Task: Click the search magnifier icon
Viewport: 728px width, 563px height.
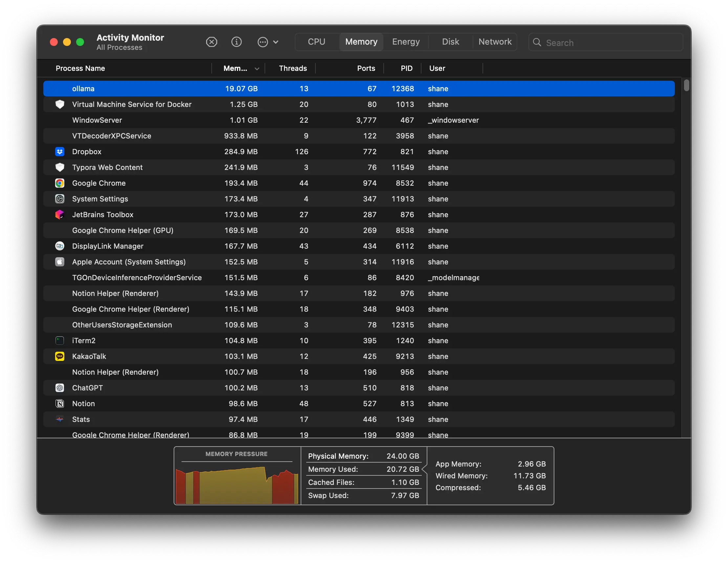Action: coord(537,42)
